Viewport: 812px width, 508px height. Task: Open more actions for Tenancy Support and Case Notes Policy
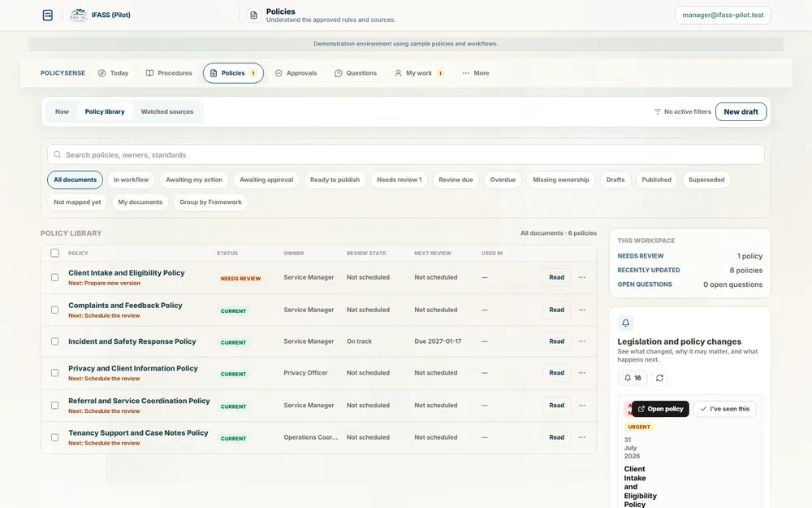[x=582, y=437]
